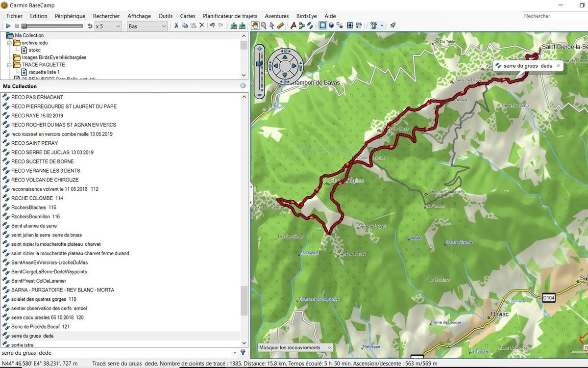Select Saint etienne de serre track

(34, 226)
